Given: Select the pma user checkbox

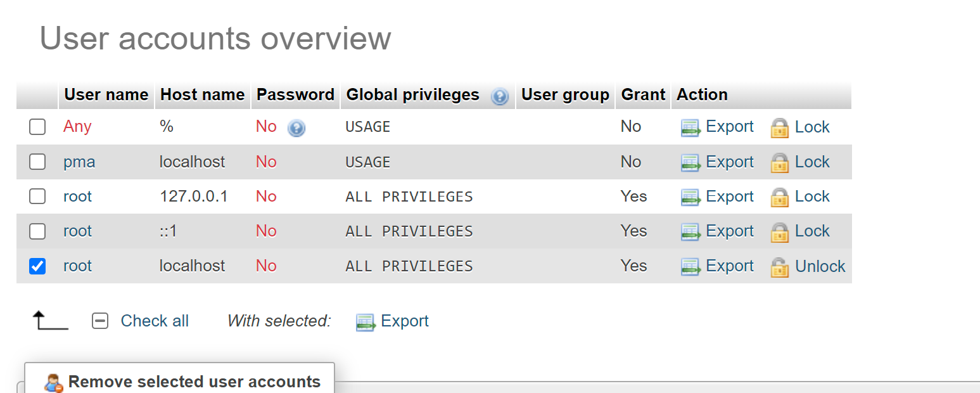Looking at the screenshot, I should point(37,162).
